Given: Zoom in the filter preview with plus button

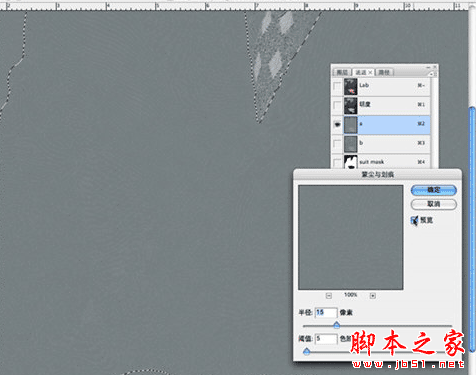Looking at the screenshot, I should pyautogui.click(x=373, y=295).
